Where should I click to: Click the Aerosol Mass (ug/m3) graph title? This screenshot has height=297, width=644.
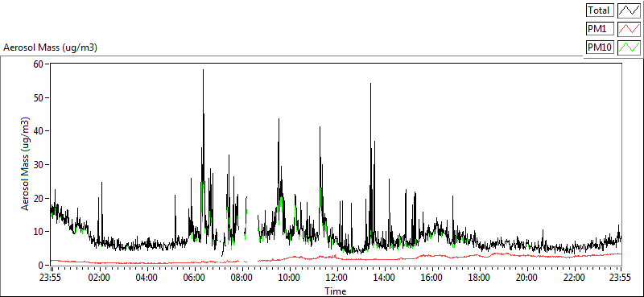click(x=50, y=48)
